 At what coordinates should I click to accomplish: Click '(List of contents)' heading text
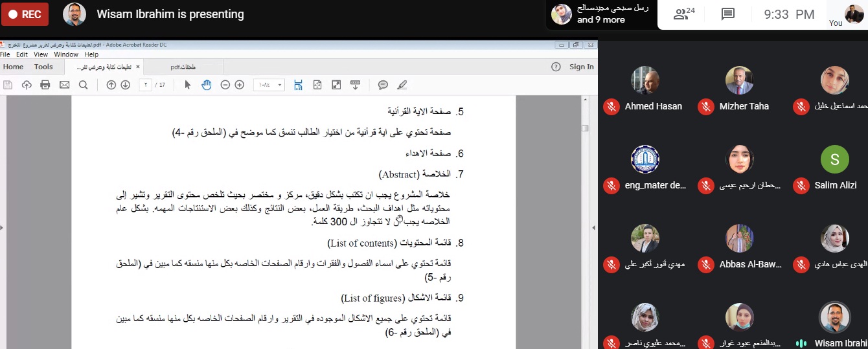click(361, 243)
